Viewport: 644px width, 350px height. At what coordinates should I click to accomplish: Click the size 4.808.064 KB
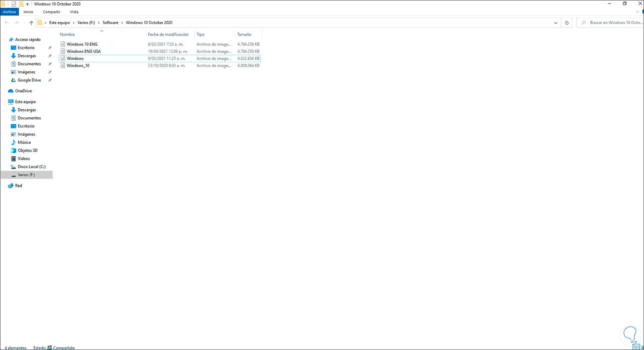pyautogui.click(x=248, y=66)
